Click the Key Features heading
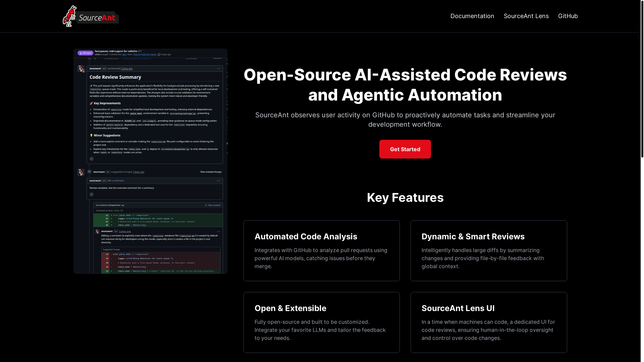Viewport: 644px width, 362px height. pos(405,197)
